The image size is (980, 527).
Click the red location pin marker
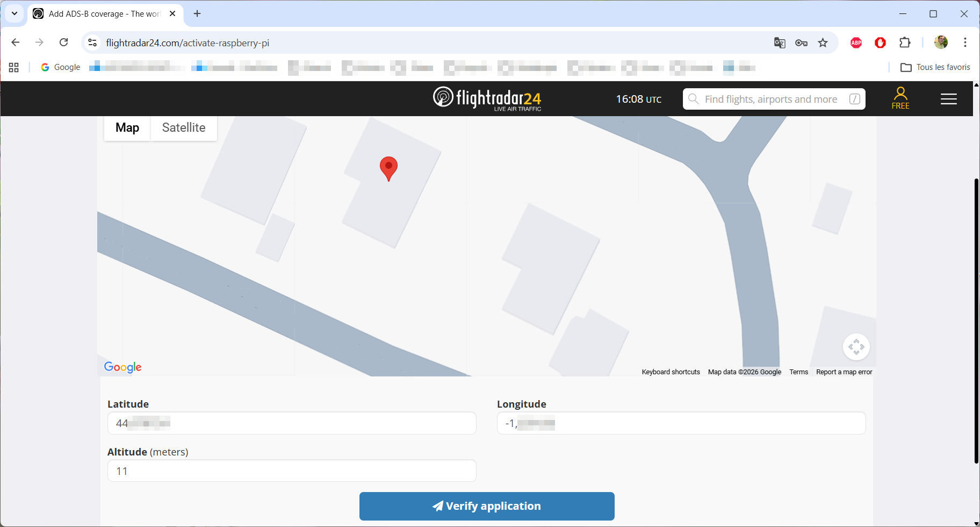pos(388,168)
